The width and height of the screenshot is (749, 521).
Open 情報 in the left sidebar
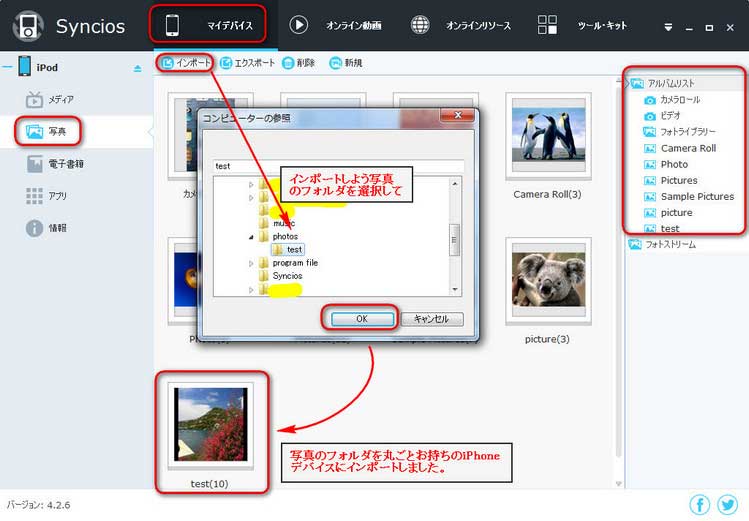(57, 228)
